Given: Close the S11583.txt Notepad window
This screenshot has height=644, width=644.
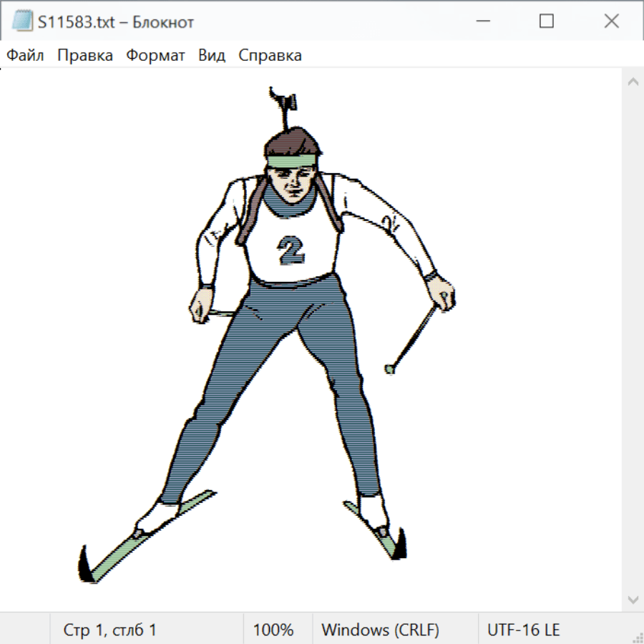Looking at the screenshot, I should coord(611,21).
